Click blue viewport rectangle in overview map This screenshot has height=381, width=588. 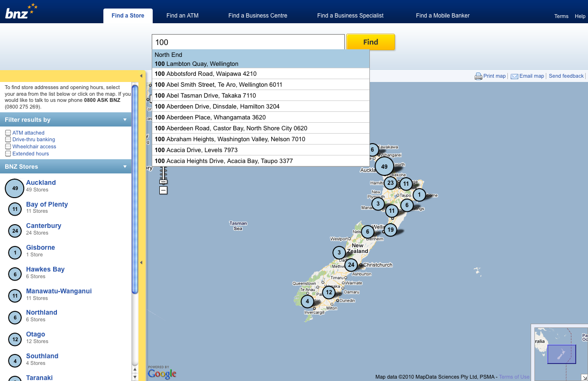(561, 354)
